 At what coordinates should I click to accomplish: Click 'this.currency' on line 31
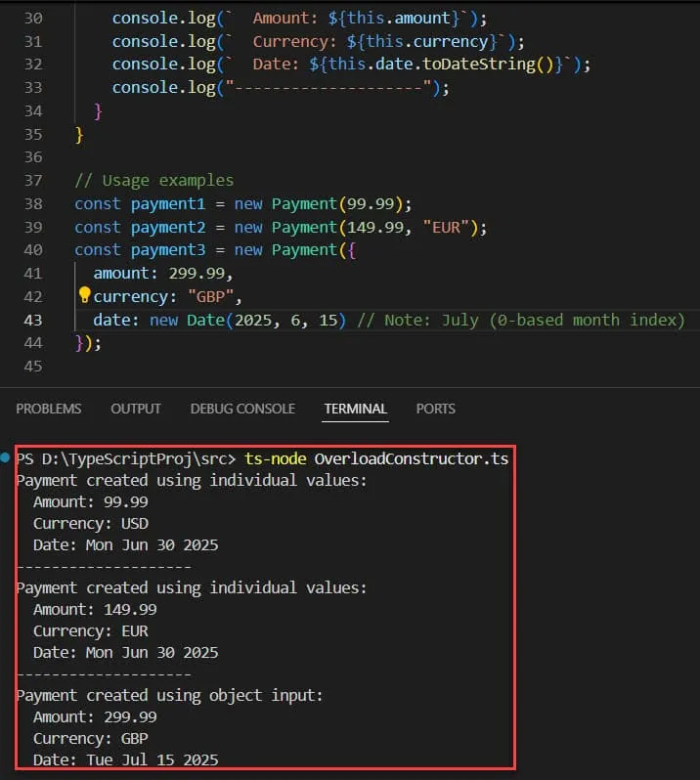click(x=427, y=41)
